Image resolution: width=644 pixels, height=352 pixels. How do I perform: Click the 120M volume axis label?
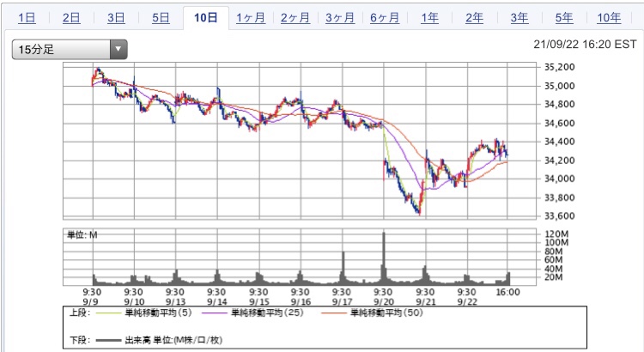pos(556,234)
